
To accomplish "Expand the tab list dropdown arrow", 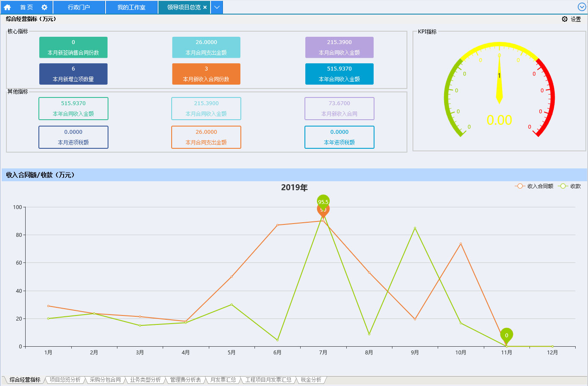I will (x=217, y=7).
